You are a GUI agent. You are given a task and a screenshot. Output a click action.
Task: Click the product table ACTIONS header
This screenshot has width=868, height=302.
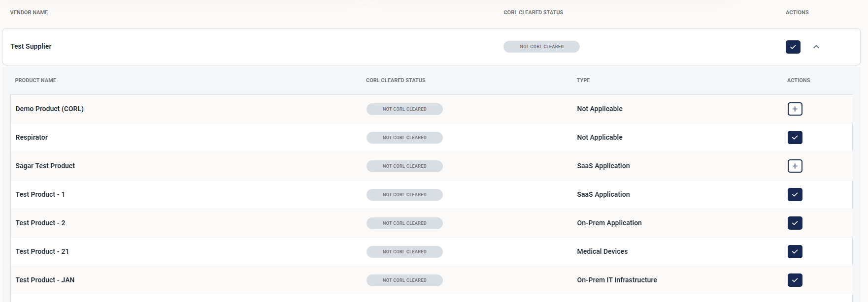point(799,80)
